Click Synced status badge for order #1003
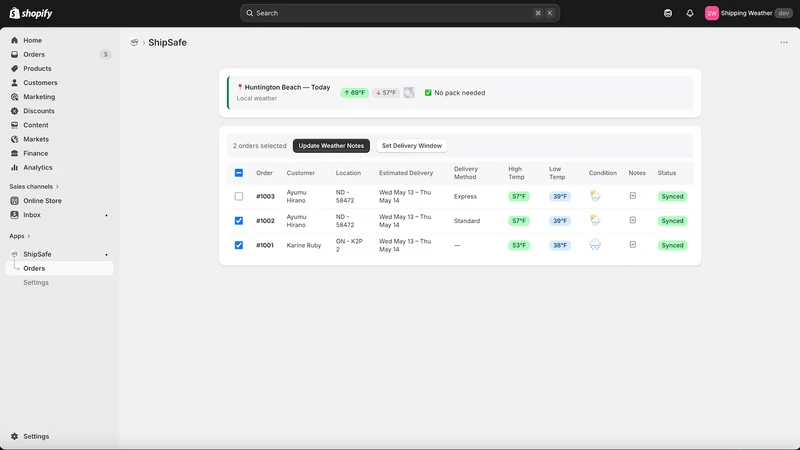This screenshot has width=800, height=450. (x=672, y=196)
